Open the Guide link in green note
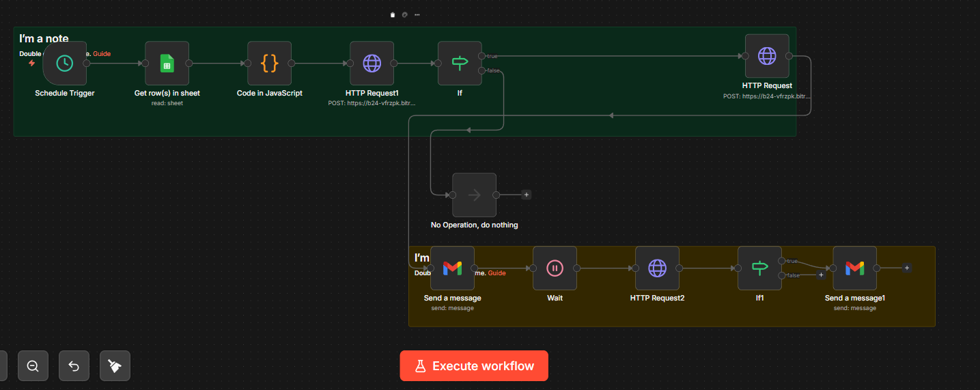 (x=102, y=54)
